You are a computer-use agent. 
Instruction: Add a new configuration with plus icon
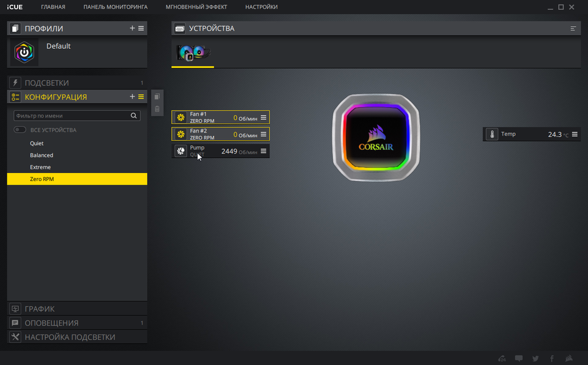coord(132,97)
